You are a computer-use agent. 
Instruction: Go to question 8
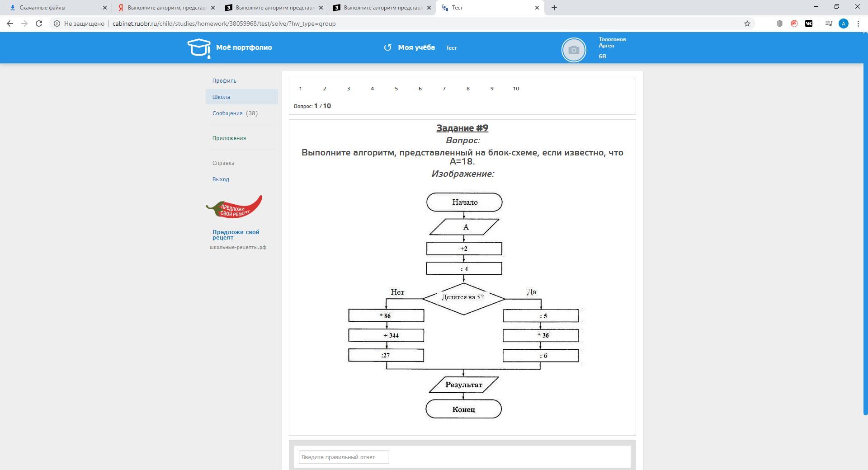(468, 89)
